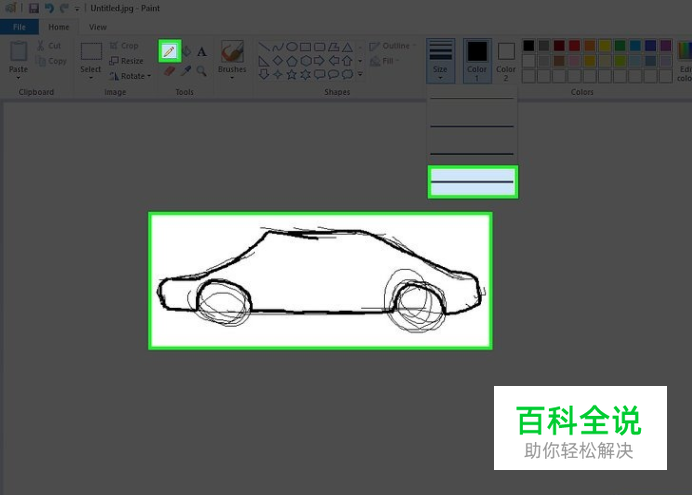
Task: Click the Redo arrow in the title bar
Action: tap(64, 8)
